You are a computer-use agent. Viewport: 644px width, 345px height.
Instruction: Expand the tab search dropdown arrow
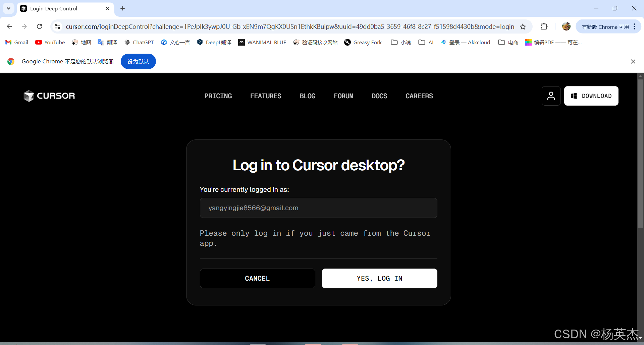click(8, 8)
